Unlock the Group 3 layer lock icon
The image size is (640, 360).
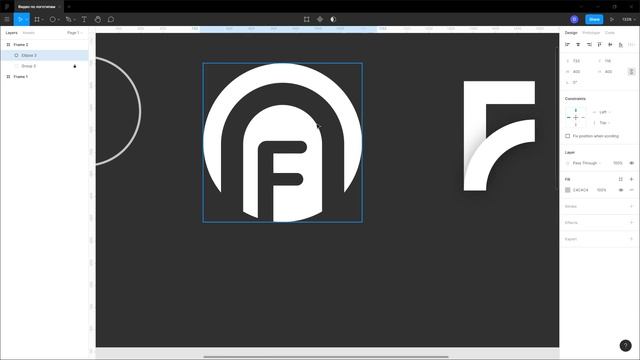point(75,66)
